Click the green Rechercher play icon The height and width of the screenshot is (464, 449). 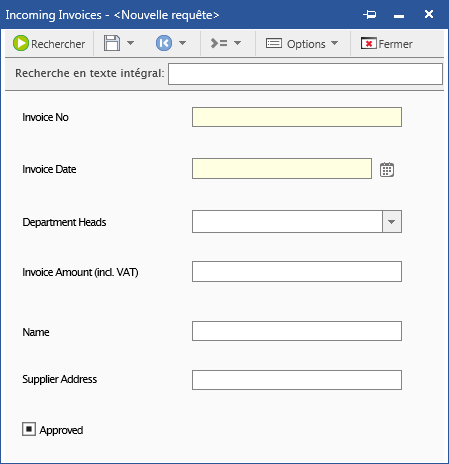[21, 43]
